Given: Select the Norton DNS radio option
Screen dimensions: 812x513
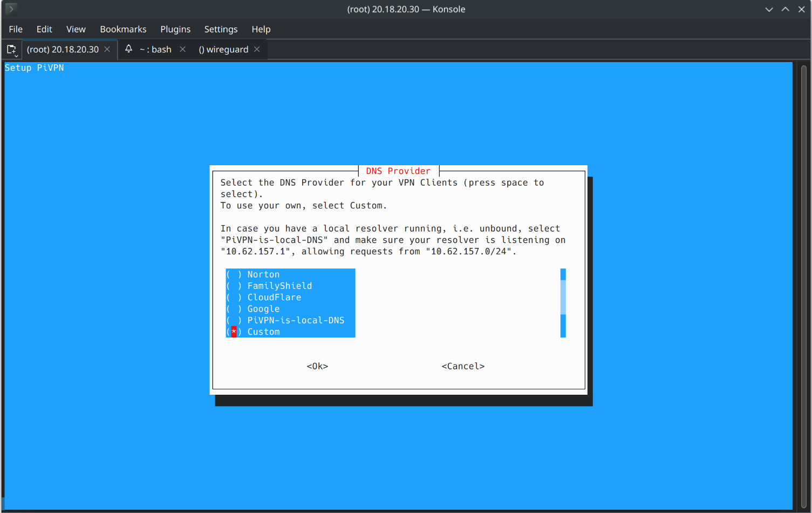Looking at the screenshot, I should coord(290,274).
